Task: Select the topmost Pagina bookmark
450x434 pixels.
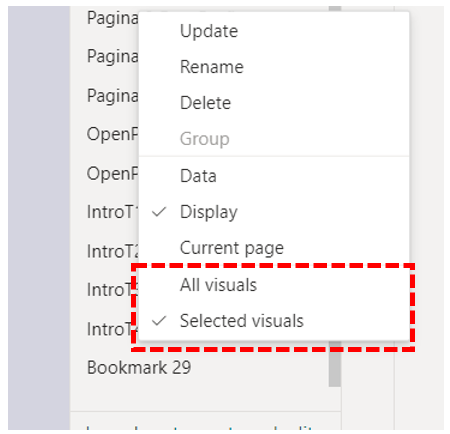Action: 113,18
